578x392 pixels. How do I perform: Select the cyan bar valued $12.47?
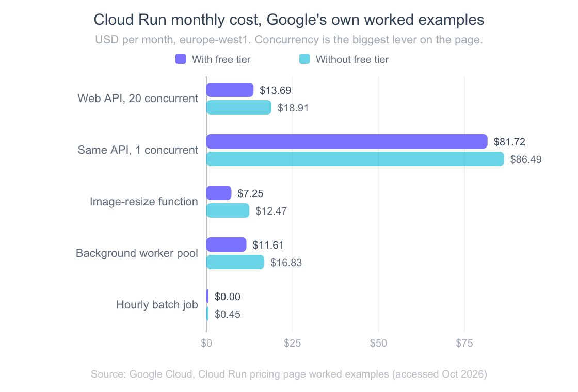(228, 210)
